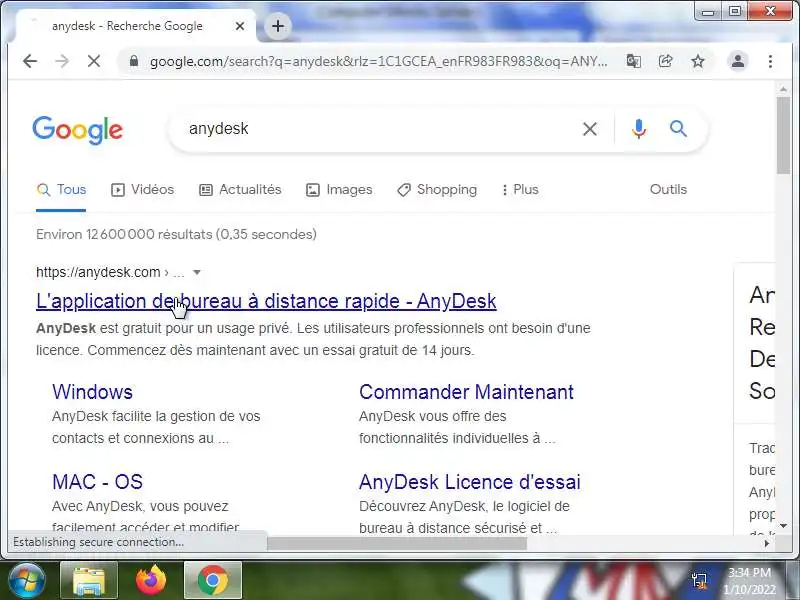Switch to Images results tab
The width and height of the screenshot is (800, 600).
click(339, 190)
